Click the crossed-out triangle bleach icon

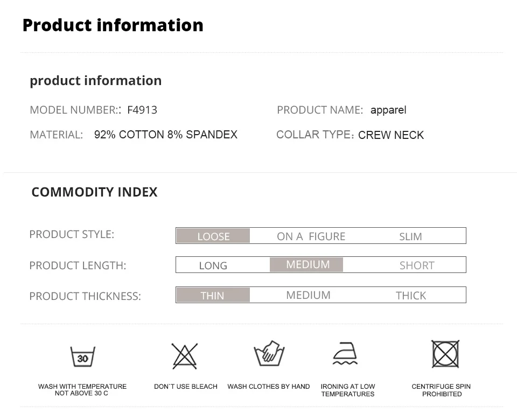tap(185, 356)
